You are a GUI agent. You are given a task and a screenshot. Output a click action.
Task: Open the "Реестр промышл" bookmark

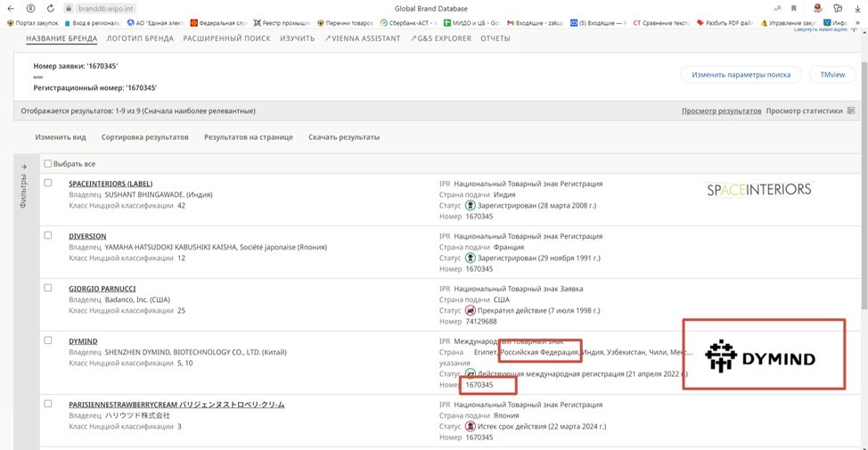pos(282,23)
